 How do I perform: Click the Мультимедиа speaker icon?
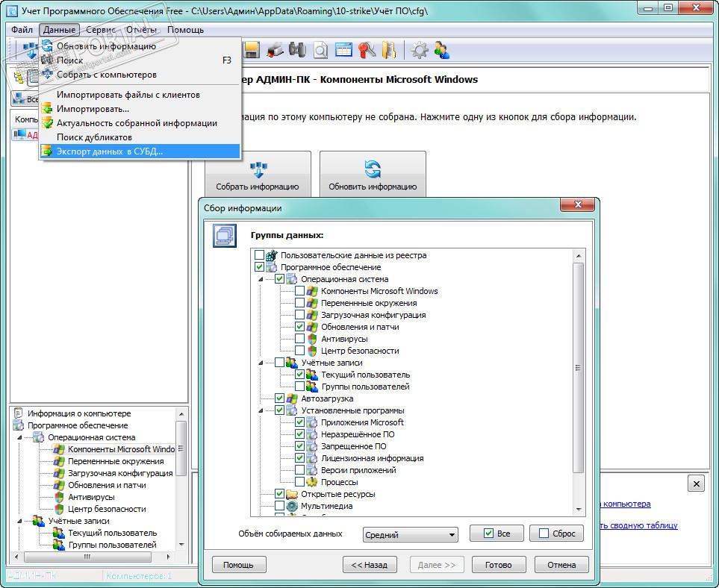coord(292,506)
